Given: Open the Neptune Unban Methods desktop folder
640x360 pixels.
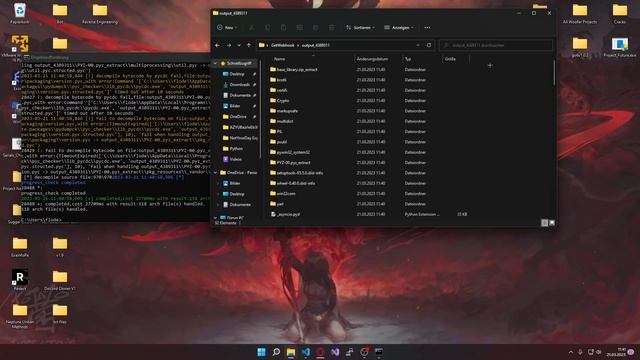Looking at the screenshot, I should (x=20, y=316).
